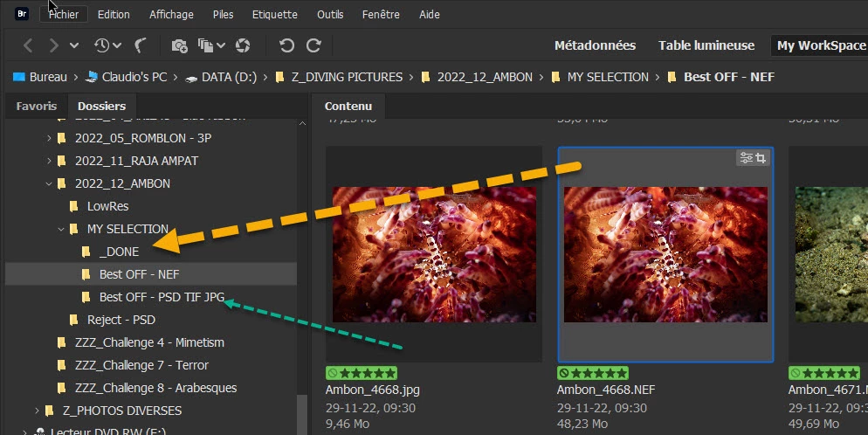Select ZZZ_Challenge 4 - Mimetism folder
Image resolution: width=868 pixels, height=435 pixels.
pos(149,342)
